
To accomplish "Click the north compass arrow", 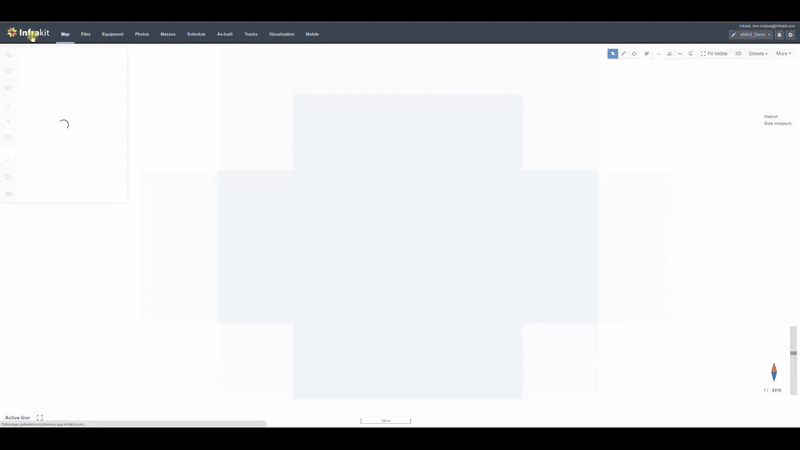I will [774, 372].
